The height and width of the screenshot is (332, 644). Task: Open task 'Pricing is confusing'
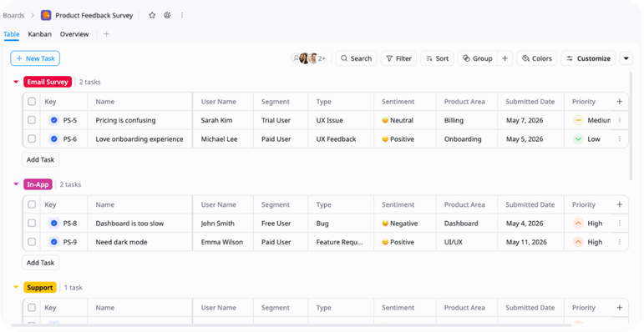click(x=125, y=120)
